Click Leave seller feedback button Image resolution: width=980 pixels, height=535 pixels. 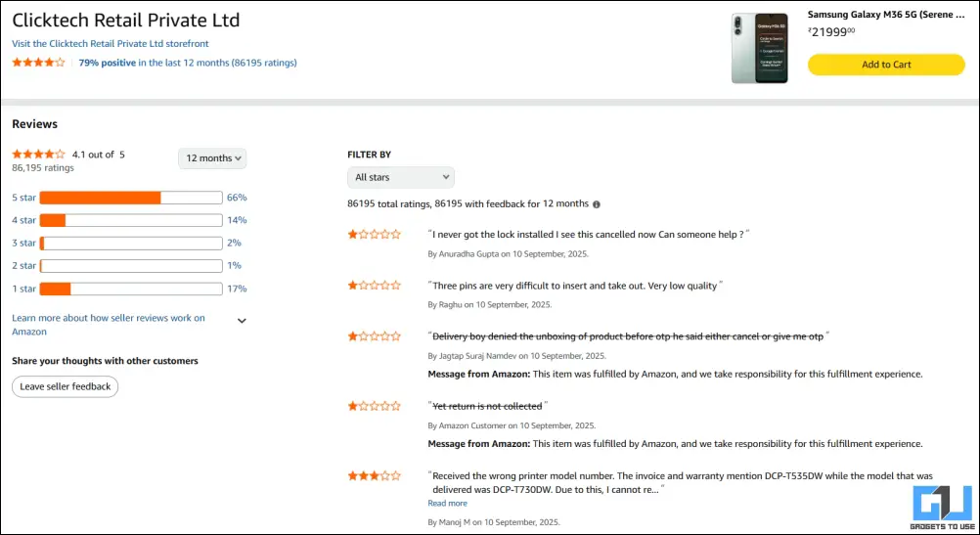coord(65,387)
